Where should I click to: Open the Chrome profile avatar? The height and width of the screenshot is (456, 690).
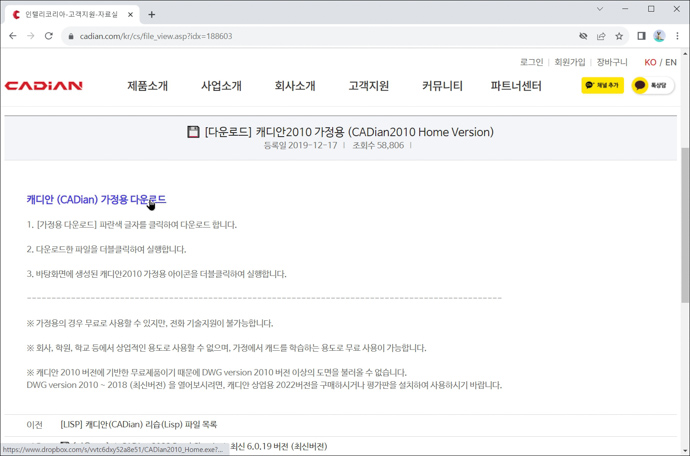click(x=659, y=36)
